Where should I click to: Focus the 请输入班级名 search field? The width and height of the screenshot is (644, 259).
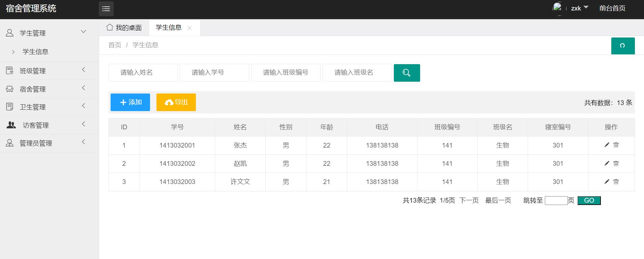357,73
